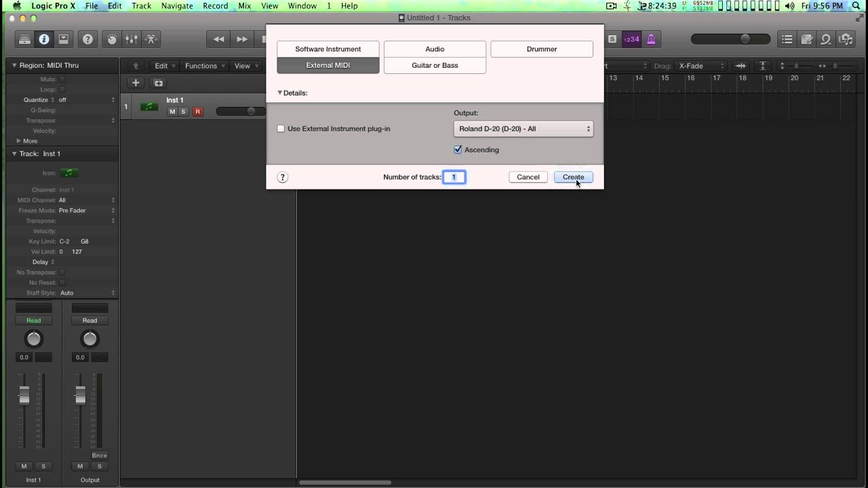
Task: Open the Mixer faders icon
Action: coord(132,39)
